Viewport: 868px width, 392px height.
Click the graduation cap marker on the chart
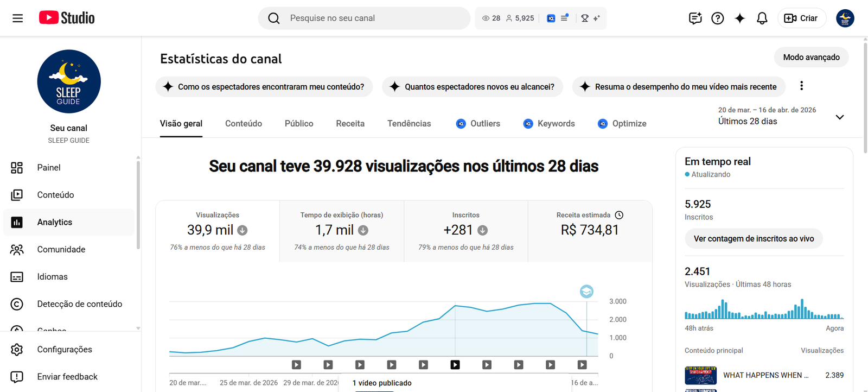(586, 292)
